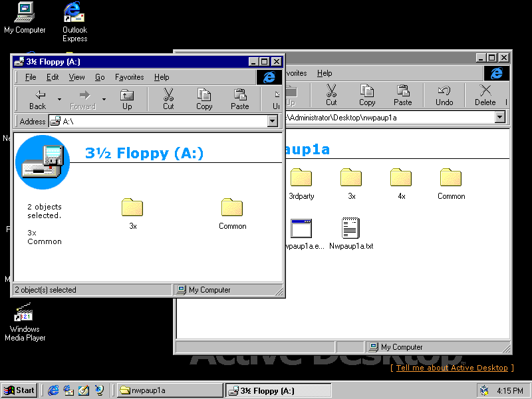Select 3x folder in Floppy window
The width and height of the screenshot is (532, 399).
(132, 213)
